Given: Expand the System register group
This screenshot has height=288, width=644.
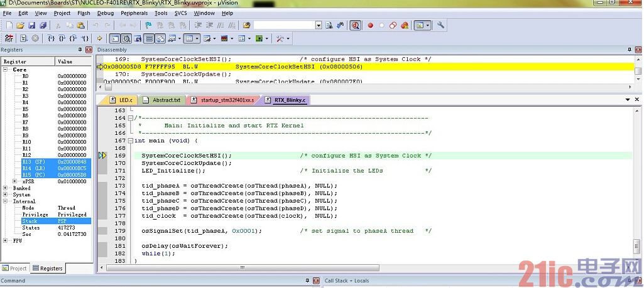Looking at the screenshot, I should click(5, 195).
